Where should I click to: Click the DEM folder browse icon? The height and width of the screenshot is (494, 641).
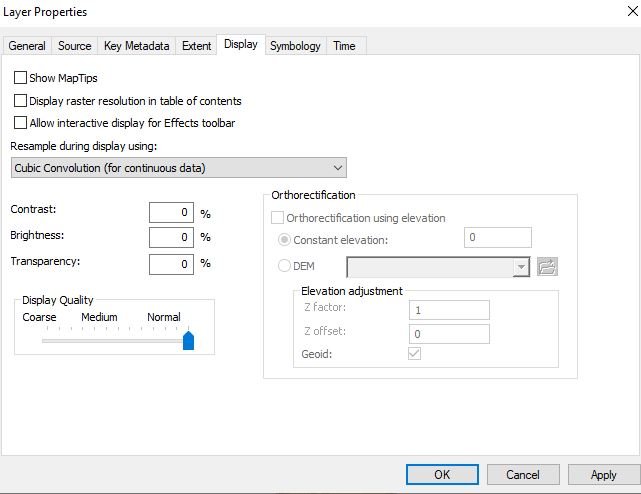[547, 266]
